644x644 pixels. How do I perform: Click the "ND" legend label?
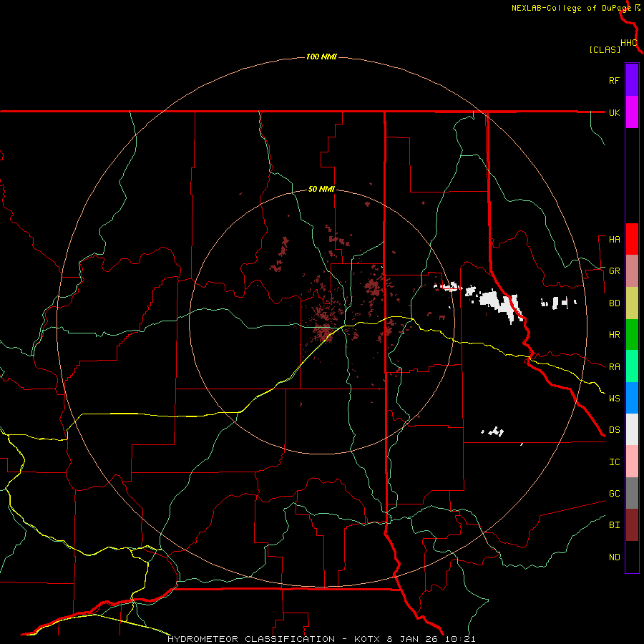click(x=614, y=557)
